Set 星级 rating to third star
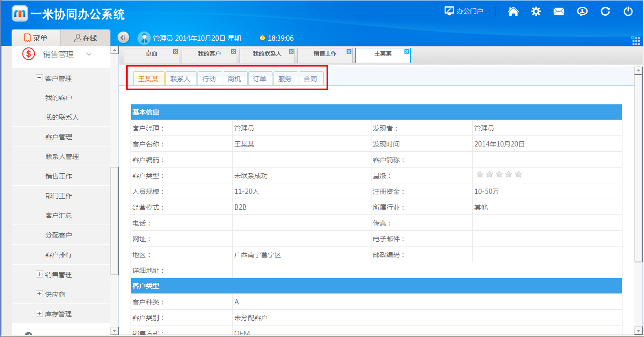This screenshot has width=644, height=337. click(499, 174)
